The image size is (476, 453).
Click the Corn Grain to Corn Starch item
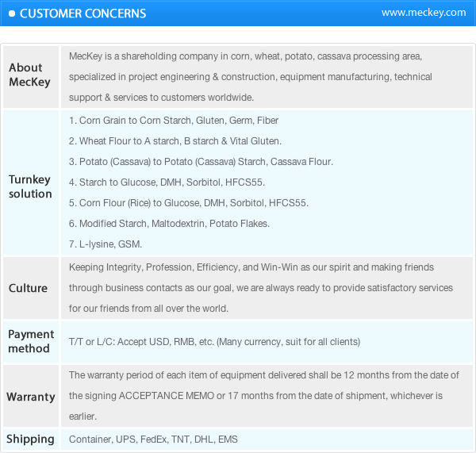(x=174, y=121)
